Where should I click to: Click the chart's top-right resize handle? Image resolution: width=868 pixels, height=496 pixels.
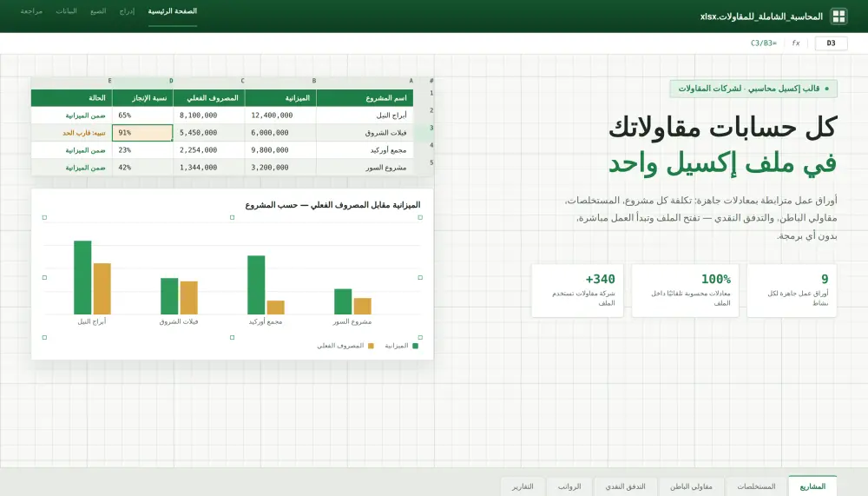420,217
